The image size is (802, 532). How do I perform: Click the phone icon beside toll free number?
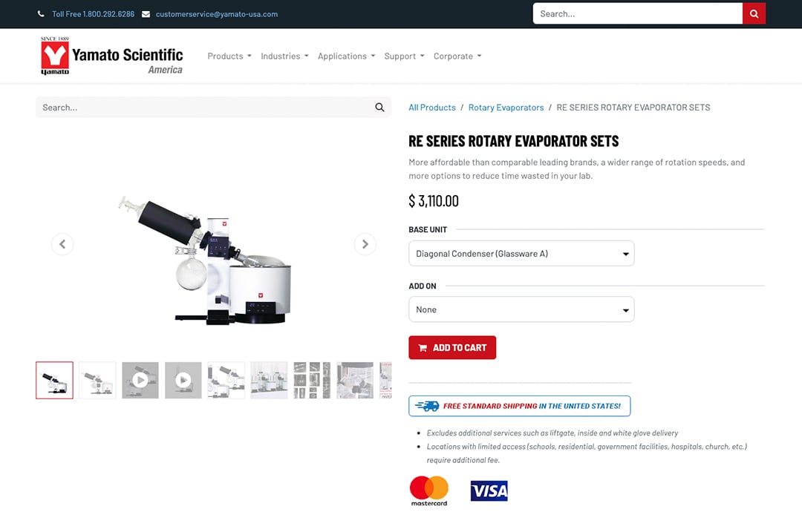pos(41,14)
